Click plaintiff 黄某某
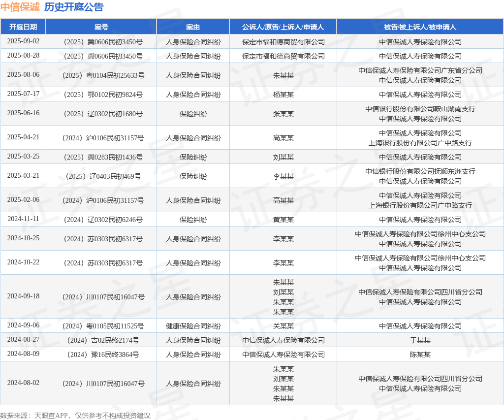 pos(283,220)
